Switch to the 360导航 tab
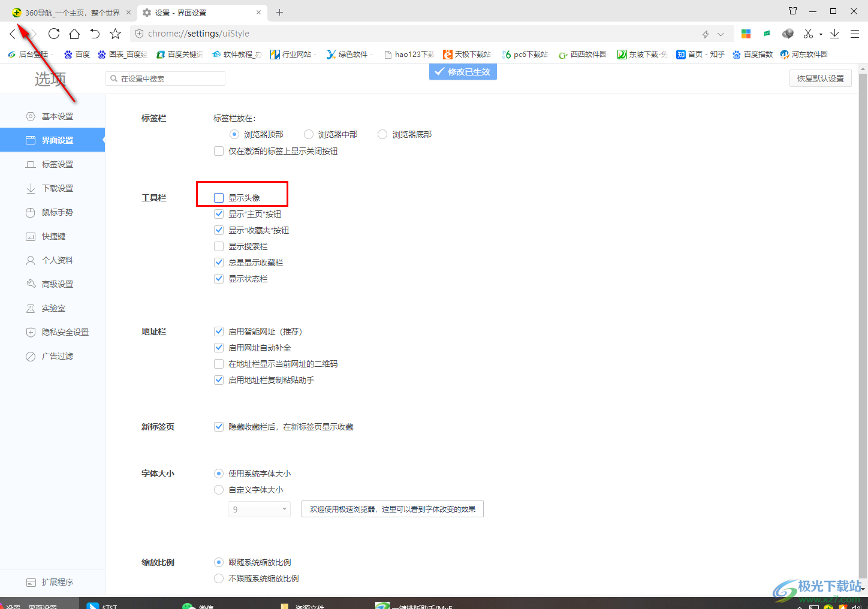This screenshot has width=868, height=609. point(71,12)
